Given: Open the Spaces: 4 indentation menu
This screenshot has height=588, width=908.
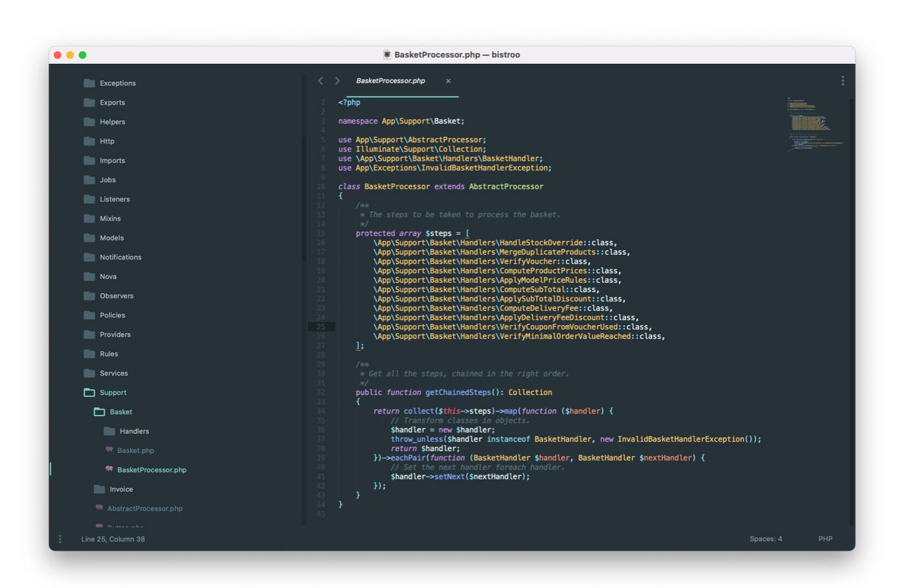Looking at the screenshot, I should [766, 539].
